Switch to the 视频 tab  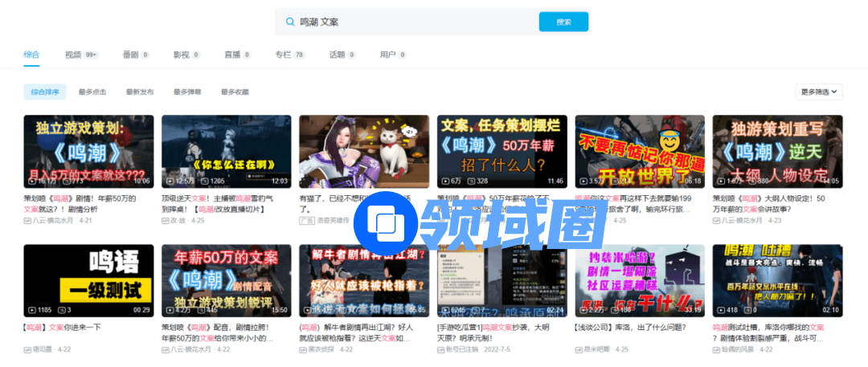click(73, 55)
